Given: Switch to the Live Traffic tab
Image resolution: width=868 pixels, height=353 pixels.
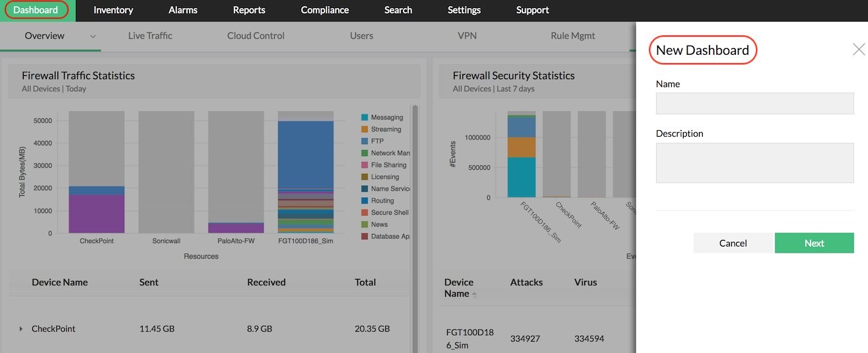Looking at the screenshot, I should [150, 36].
